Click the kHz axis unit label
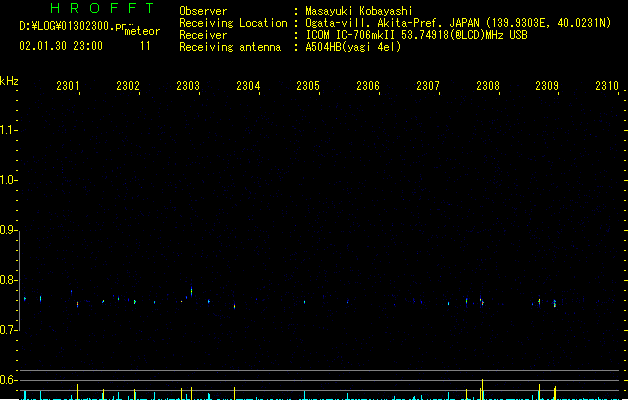 point(9,81)
